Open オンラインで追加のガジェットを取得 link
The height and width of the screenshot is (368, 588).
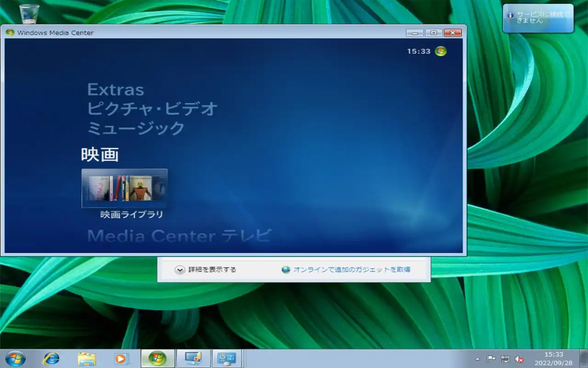352,270
